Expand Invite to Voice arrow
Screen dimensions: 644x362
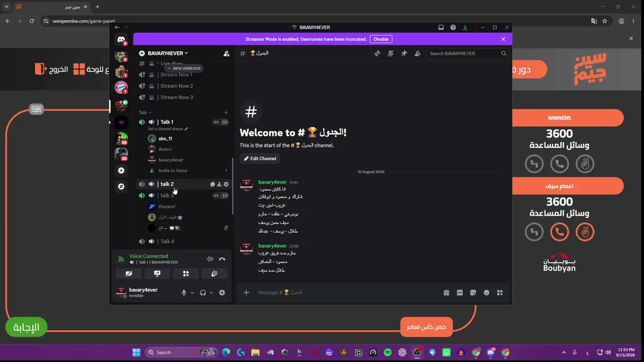[226, 170]
